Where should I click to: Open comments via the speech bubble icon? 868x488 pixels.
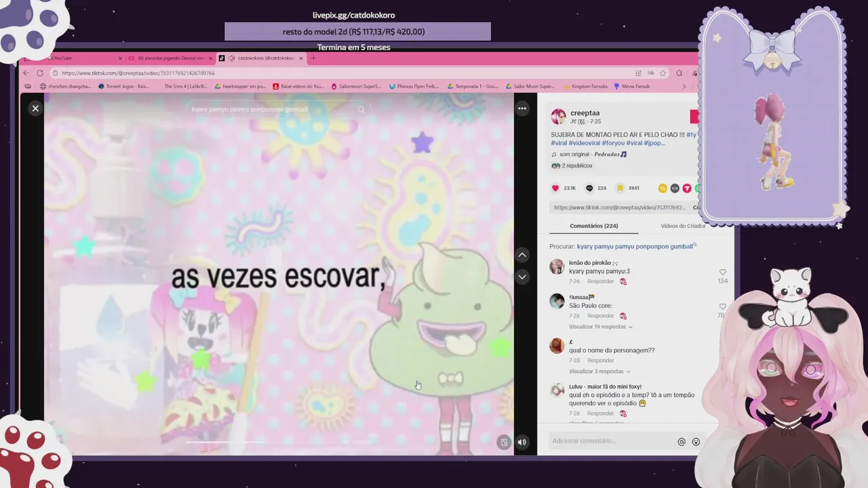[x=589, y=188]
